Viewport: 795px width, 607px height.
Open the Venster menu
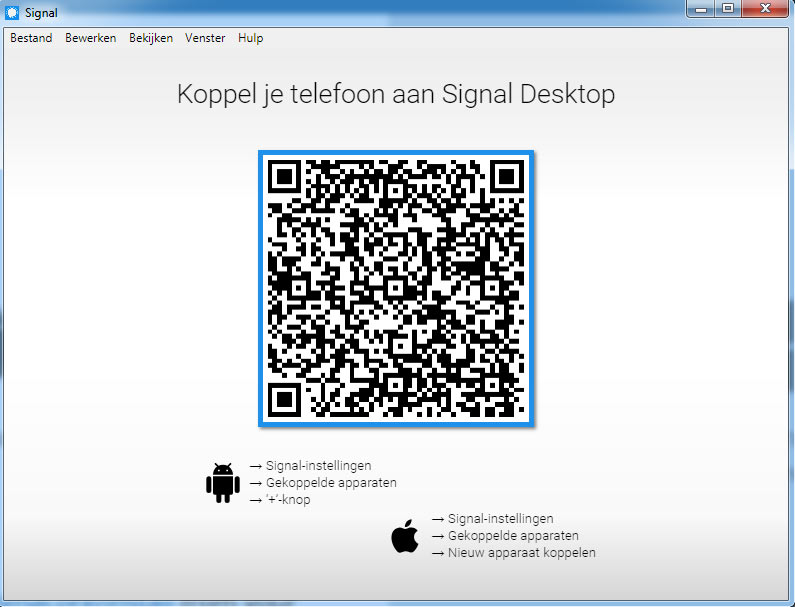205,38
